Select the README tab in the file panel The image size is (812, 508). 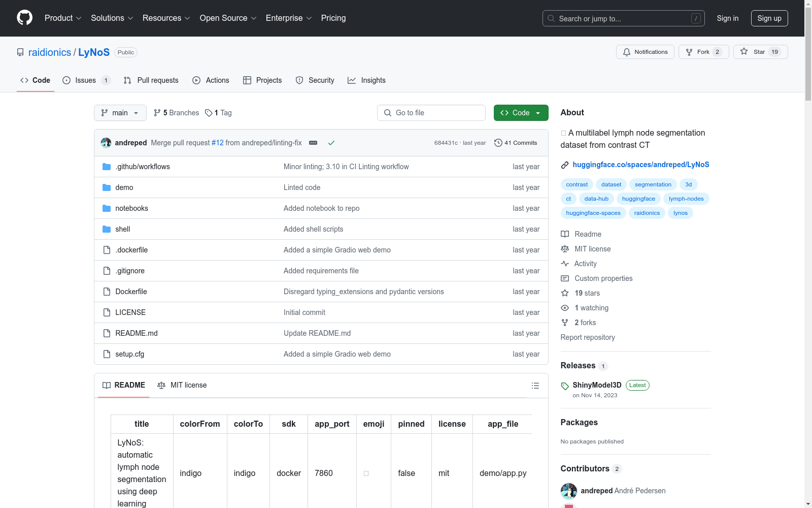point(124,386)
